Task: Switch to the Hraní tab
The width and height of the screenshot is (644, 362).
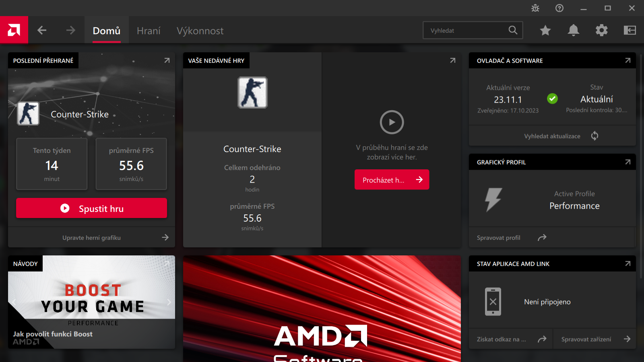Action: (149, 31)
